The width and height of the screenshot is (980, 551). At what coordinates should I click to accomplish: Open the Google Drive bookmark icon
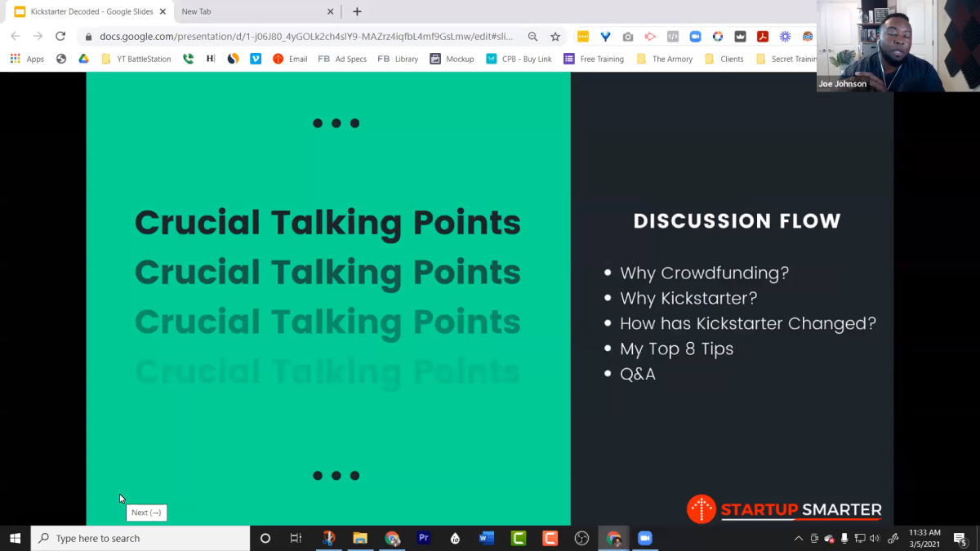[83, 59]
